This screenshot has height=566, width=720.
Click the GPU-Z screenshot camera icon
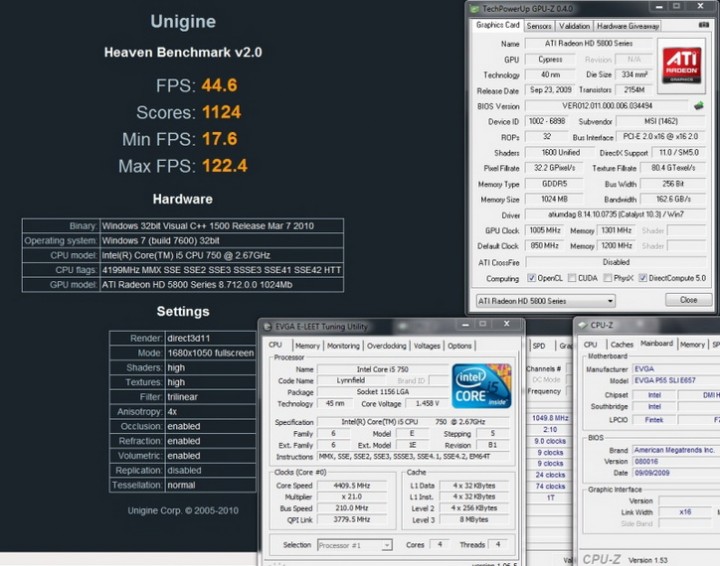click(703, 25)
